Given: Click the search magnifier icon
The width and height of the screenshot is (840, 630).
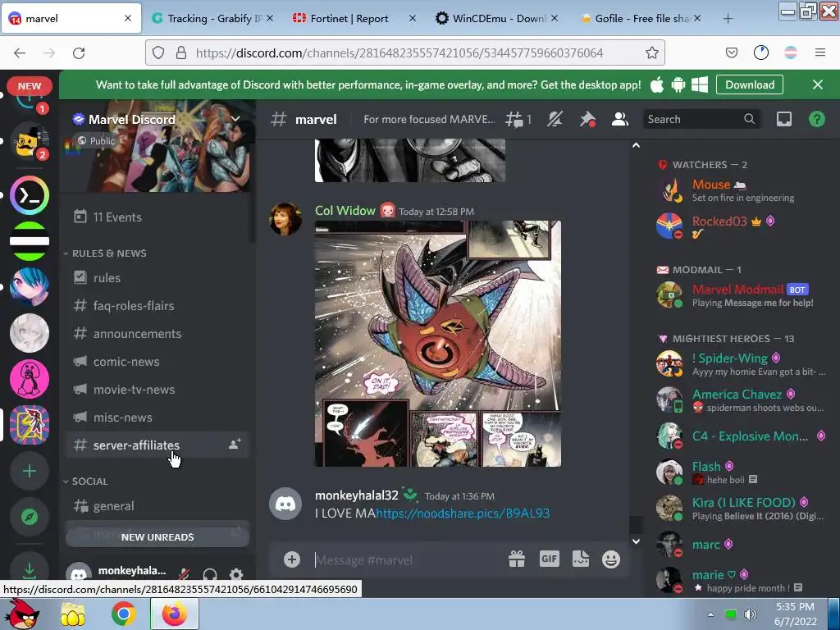Looking at the screenshot, I should (750, 119).
